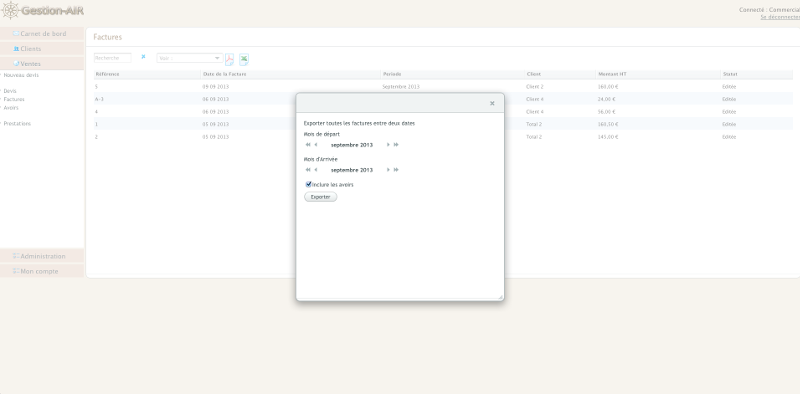Sort by Référence column header
Viewport: 800px width, 394px height.
point(147,75)
